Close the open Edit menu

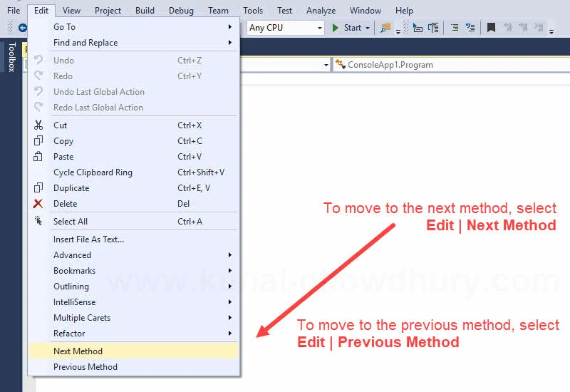[x=41, y=11]
